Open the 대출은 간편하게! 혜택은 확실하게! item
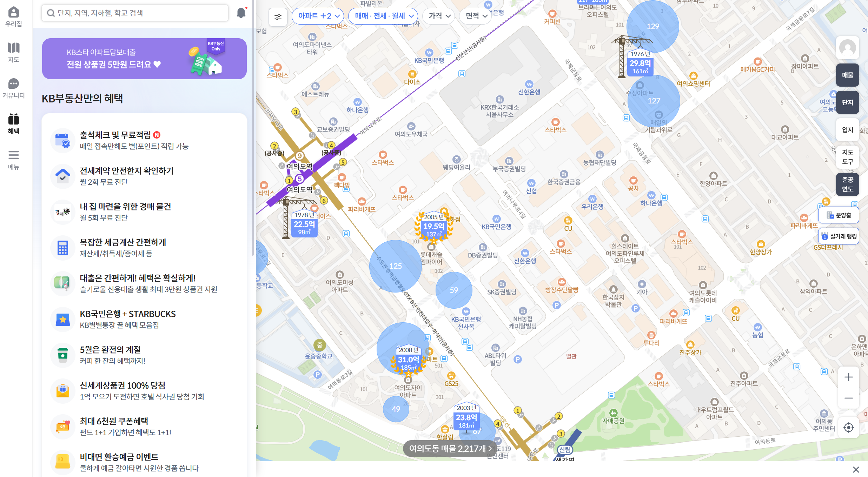Viewport: 868px width, 477px height. tap(144, 284)
